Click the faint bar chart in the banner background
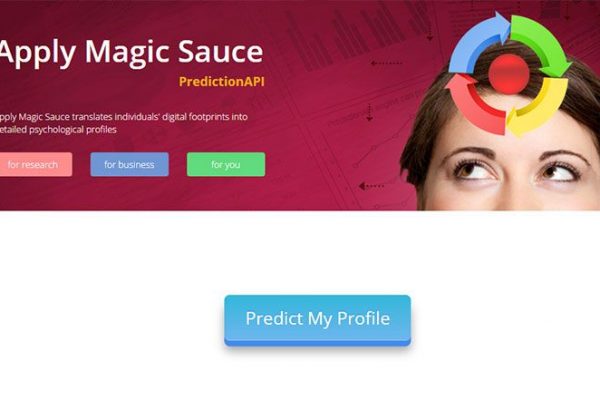The image size is (600, 400). pyautogui.click(x=358, y=40)
